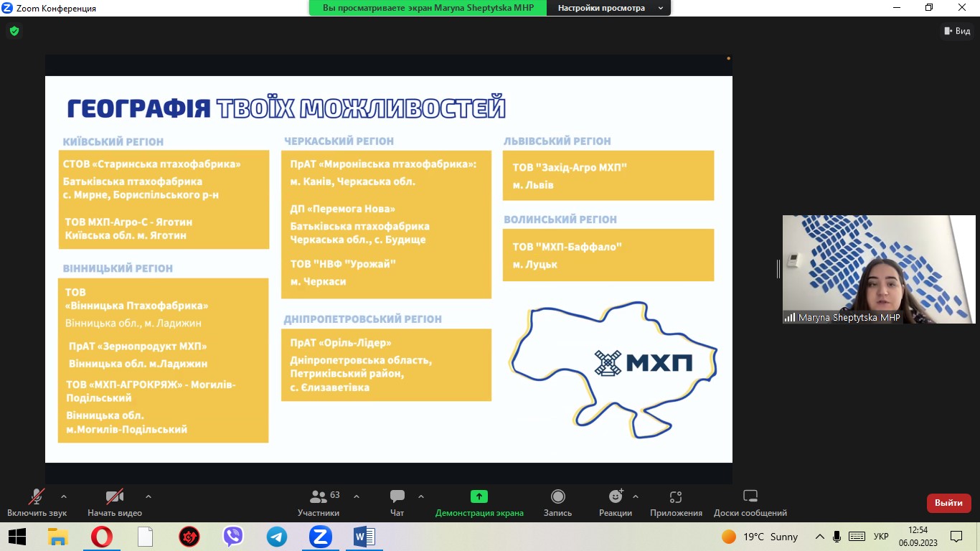Open the blank document taskbar icon
980x551 pixels.
click(145, 537)
